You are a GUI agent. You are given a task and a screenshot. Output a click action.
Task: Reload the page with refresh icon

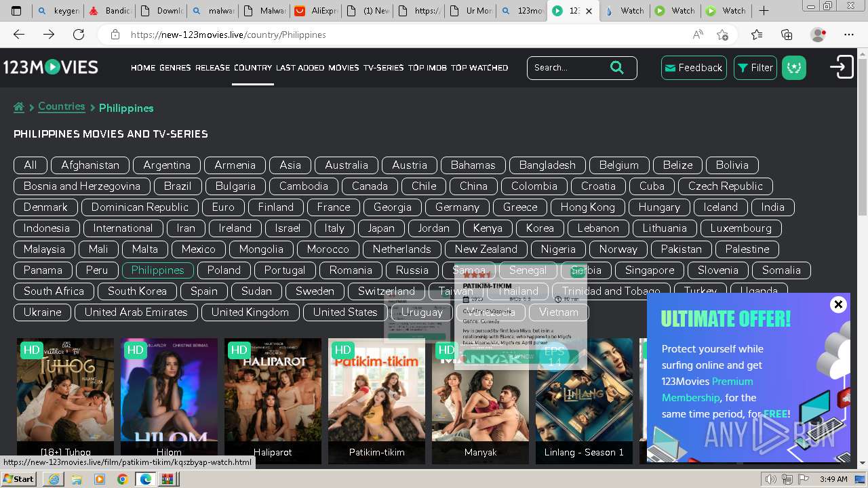tap(79, 35)
